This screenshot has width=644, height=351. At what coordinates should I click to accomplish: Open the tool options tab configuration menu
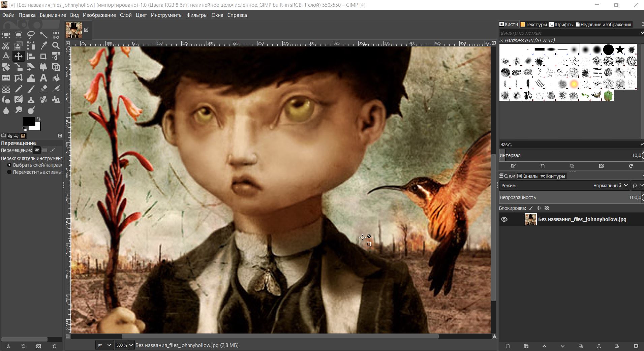pos(60,136)
